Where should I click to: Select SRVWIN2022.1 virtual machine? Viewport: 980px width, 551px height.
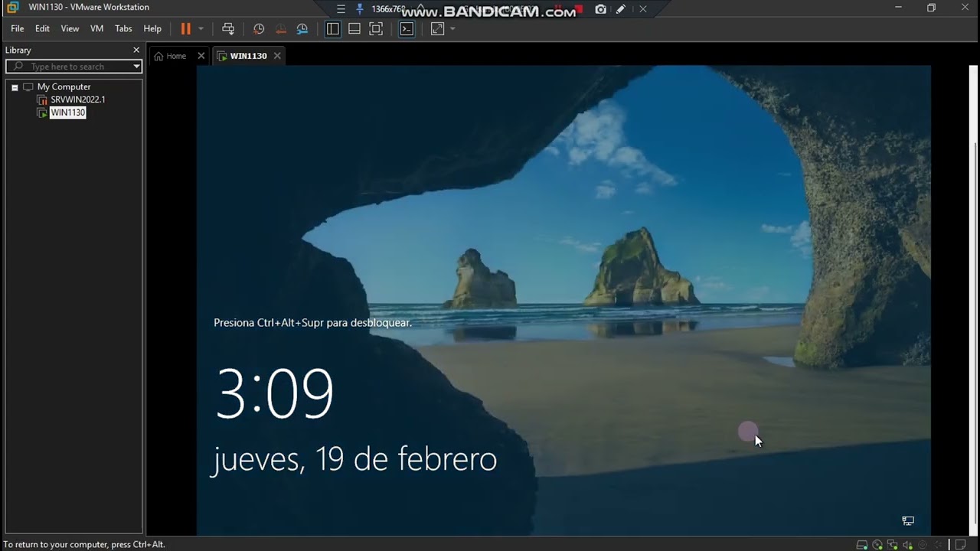click(77, 99)
